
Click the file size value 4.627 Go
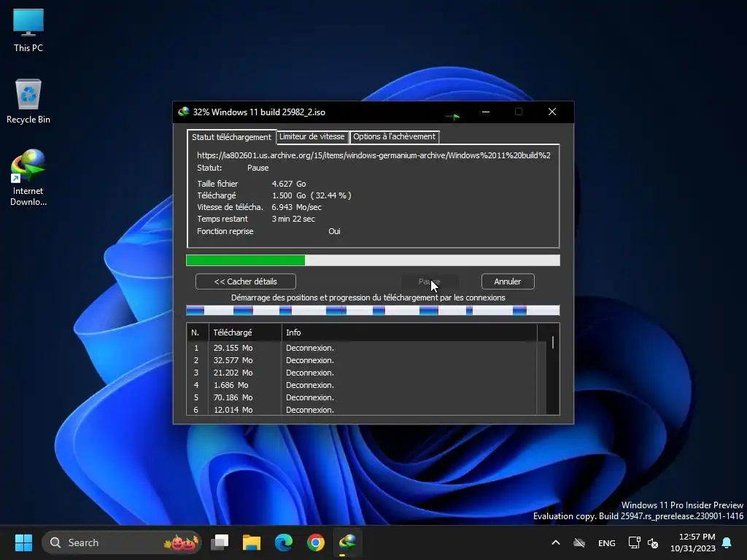point(289,184)
